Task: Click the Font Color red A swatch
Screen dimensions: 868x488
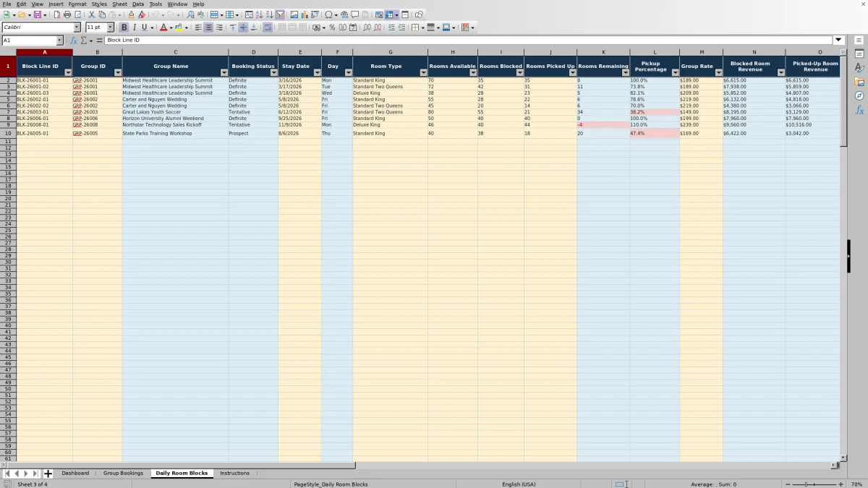Action: [162, 27]
